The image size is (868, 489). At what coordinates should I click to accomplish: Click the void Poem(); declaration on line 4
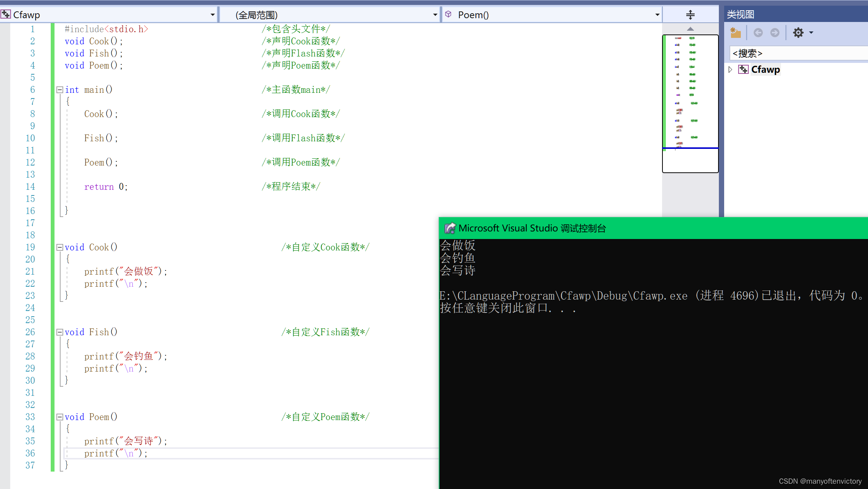[x=94, y=66]
